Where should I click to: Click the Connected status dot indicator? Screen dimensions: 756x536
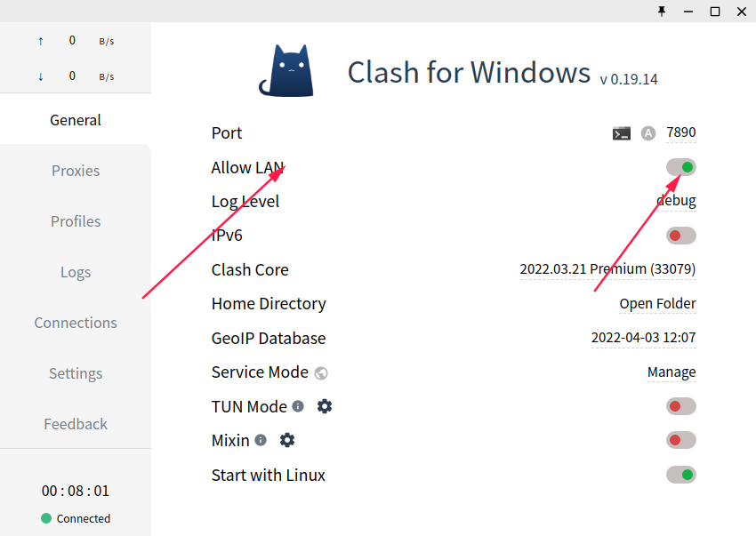pyautogui.click(x=44, y=518)
